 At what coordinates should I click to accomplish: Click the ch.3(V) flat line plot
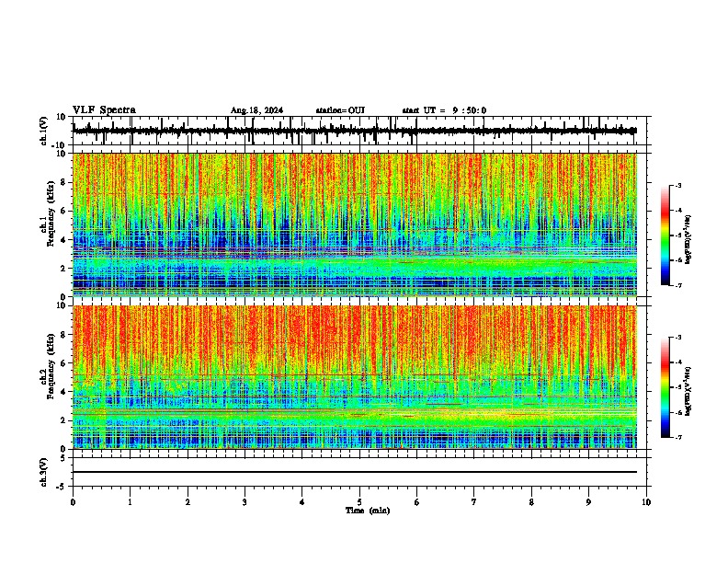click(x=359, y=472)
